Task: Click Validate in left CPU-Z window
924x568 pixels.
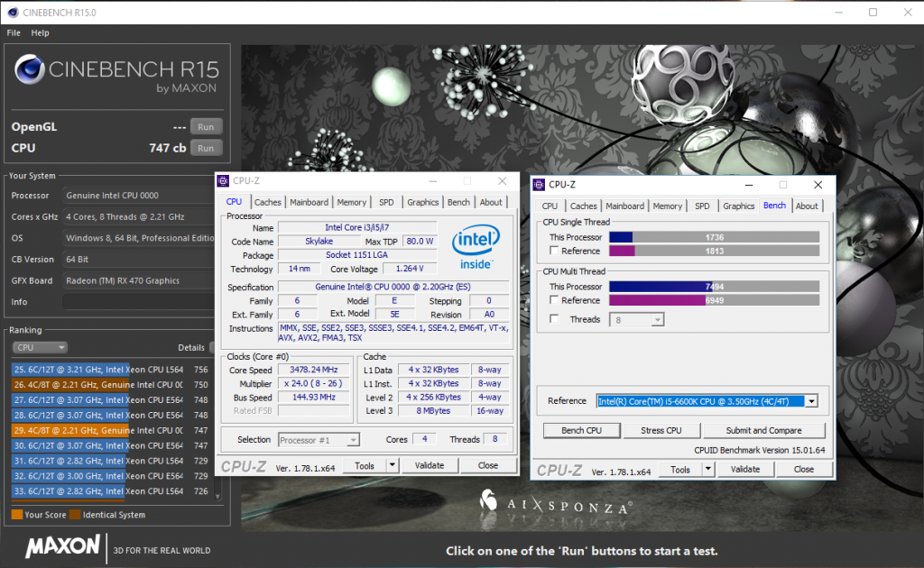Action: [429, 465]
